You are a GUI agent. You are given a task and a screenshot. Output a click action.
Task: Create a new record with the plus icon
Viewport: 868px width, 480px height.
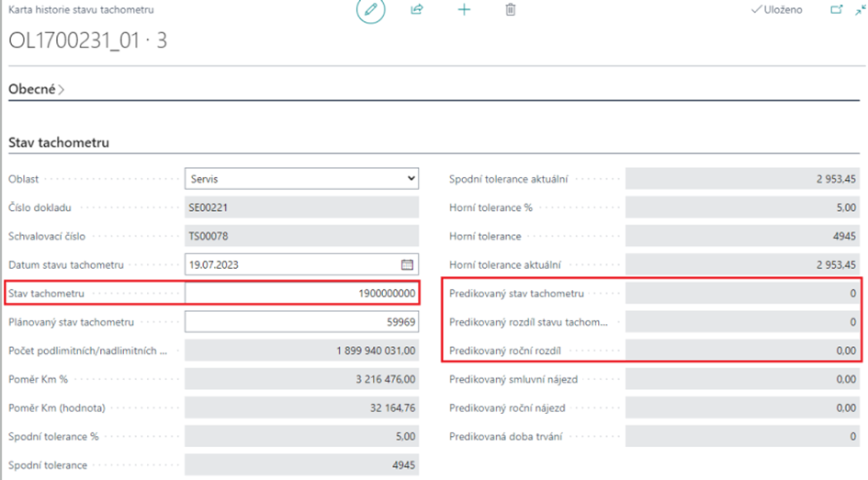(x=464, y=10)
